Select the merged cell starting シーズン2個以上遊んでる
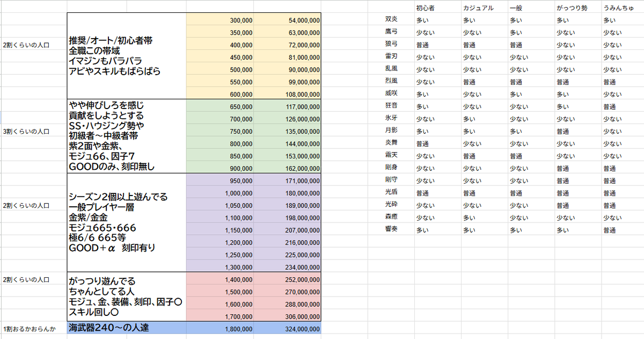 pyautogui.click(x=127, y=223)
